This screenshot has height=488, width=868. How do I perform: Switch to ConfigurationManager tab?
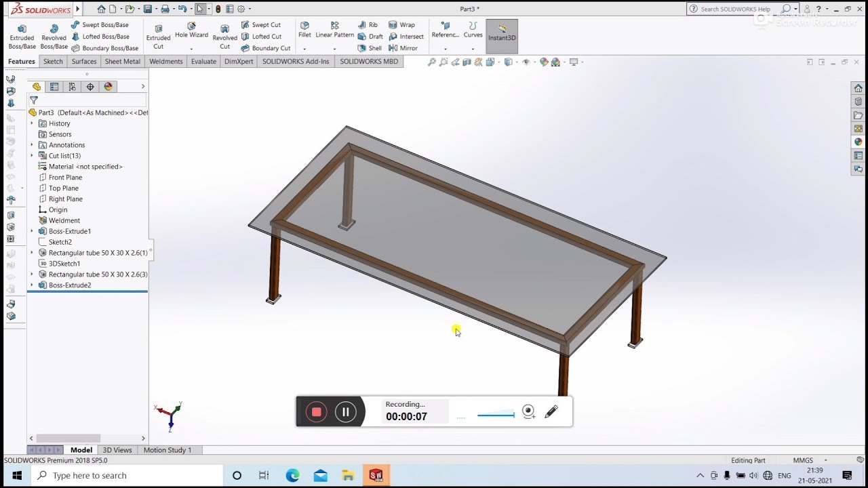click(x=72, y=87)
